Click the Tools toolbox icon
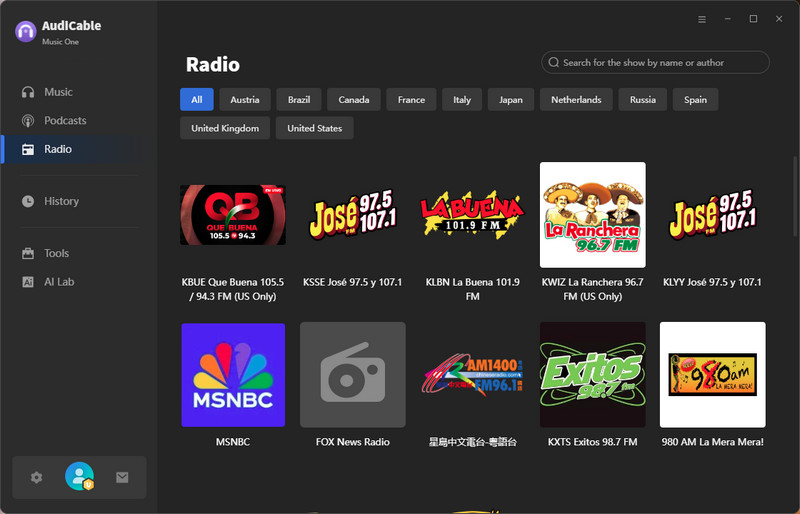This screenshot has height=514, width=800. tap(28, 253)
